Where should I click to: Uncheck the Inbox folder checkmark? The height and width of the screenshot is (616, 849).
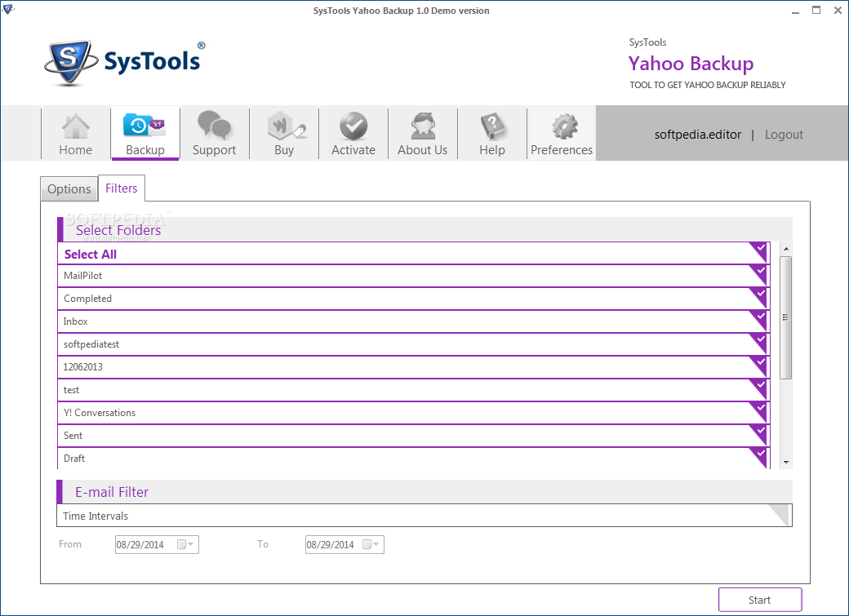coord(760,319)
